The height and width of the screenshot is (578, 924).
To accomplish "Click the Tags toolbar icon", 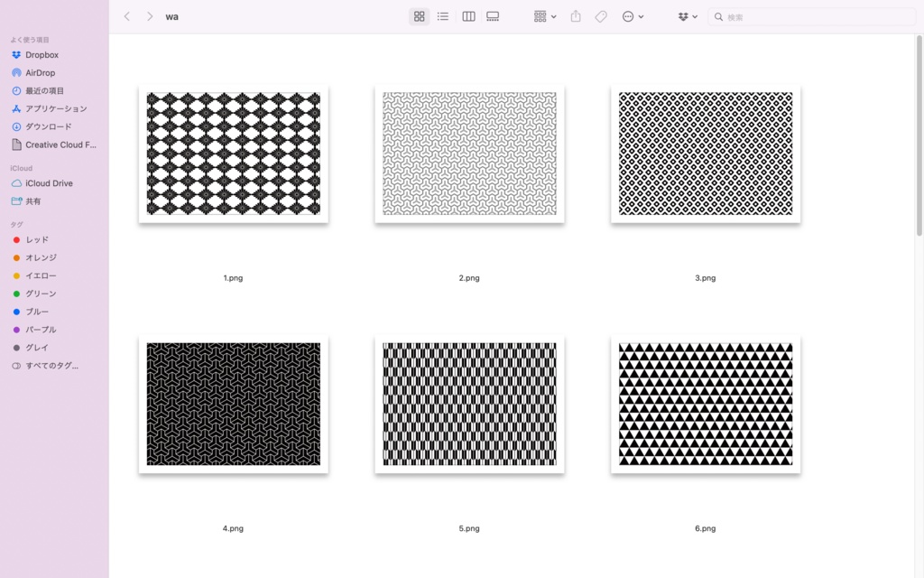I will tap(600, 16).
